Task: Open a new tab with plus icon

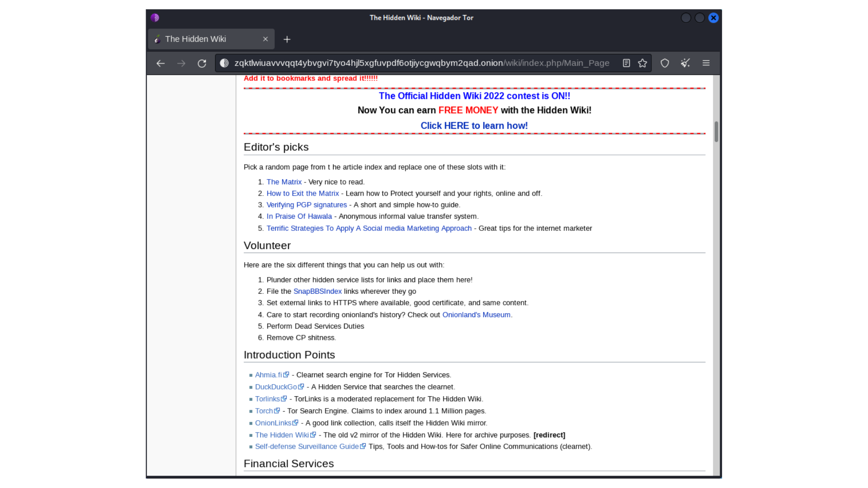Action: [287, 39]
